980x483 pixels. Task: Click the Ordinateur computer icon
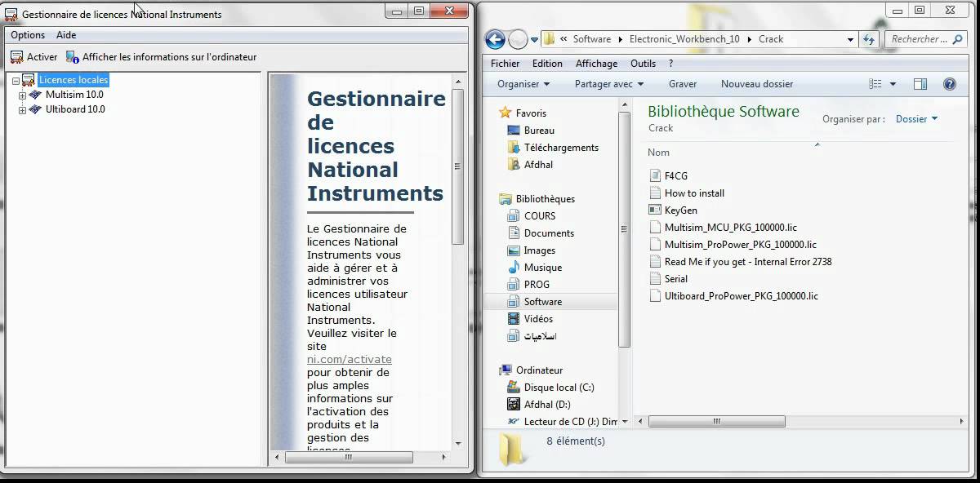pyautogui.click(x=506, y=370)
